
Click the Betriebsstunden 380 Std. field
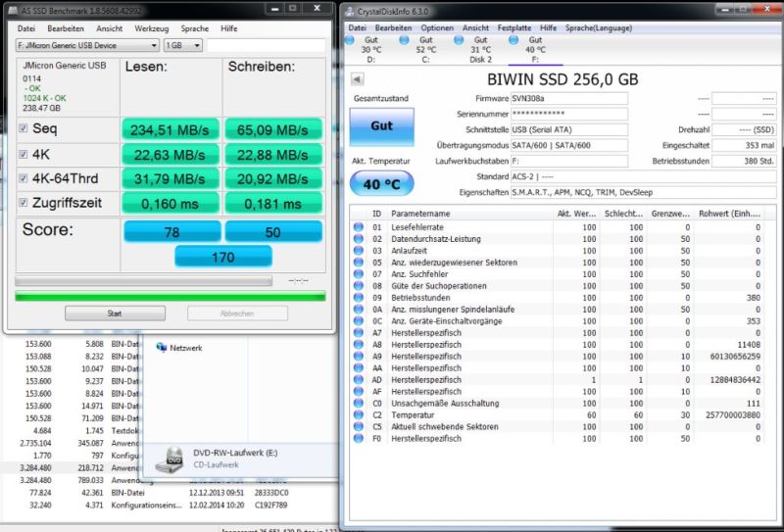click(x=744, y=161)
